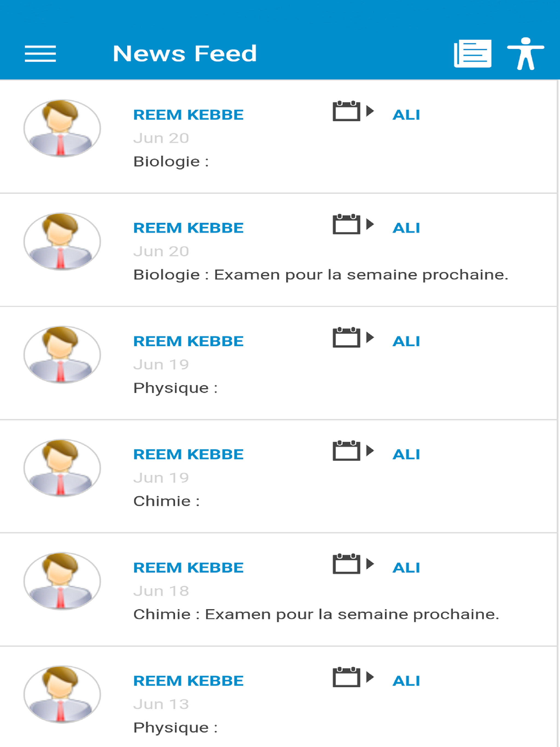Open the hamburger navigation menu
This screenshot has width=560, height=747.
[x=40, y=54]
